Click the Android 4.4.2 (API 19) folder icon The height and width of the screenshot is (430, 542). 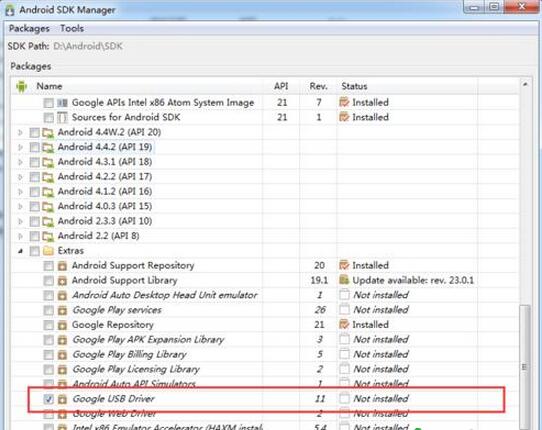tap(48, 148)
